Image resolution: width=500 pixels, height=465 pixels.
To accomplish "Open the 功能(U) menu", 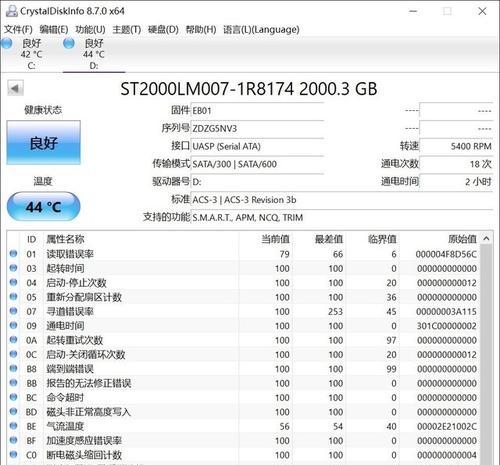I will pos(90,30).
